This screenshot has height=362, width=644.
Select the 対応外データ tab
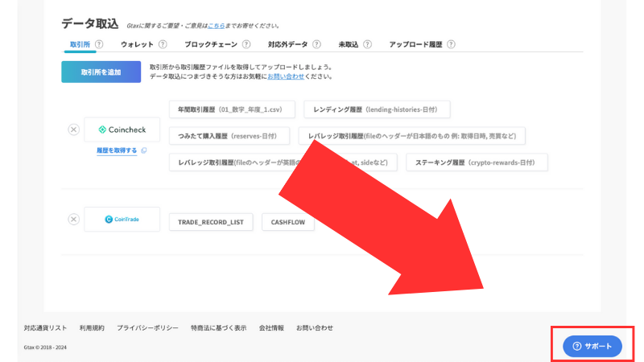287,44
